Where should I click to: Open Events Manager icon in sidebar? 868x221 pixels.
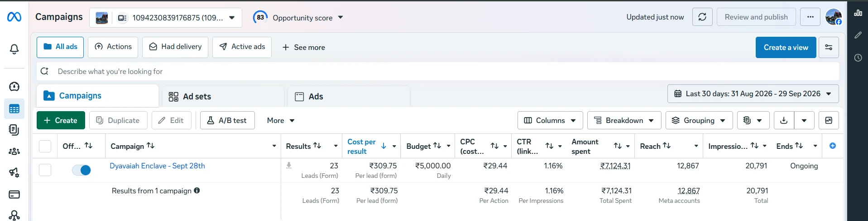(14, 215)
